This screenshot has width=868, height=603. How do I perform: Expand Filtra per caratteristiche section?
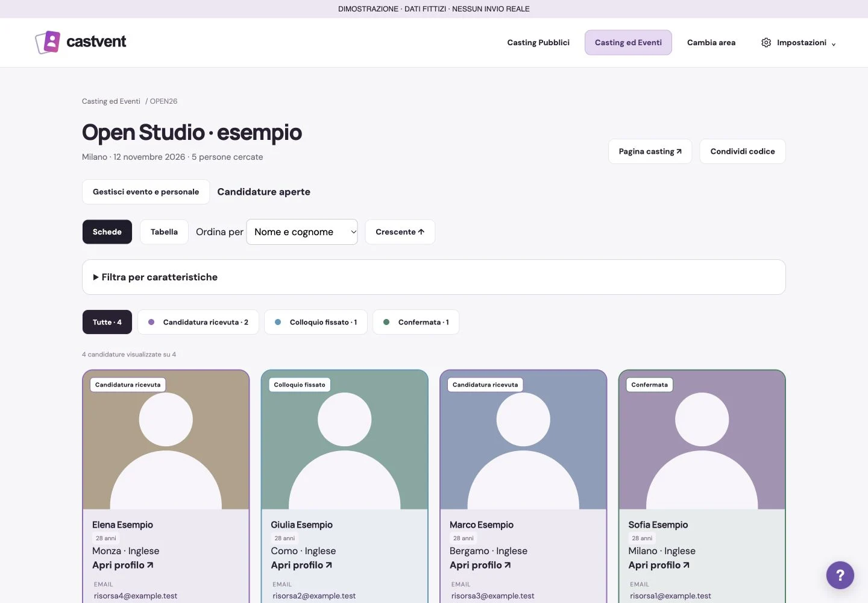(434, 277)
